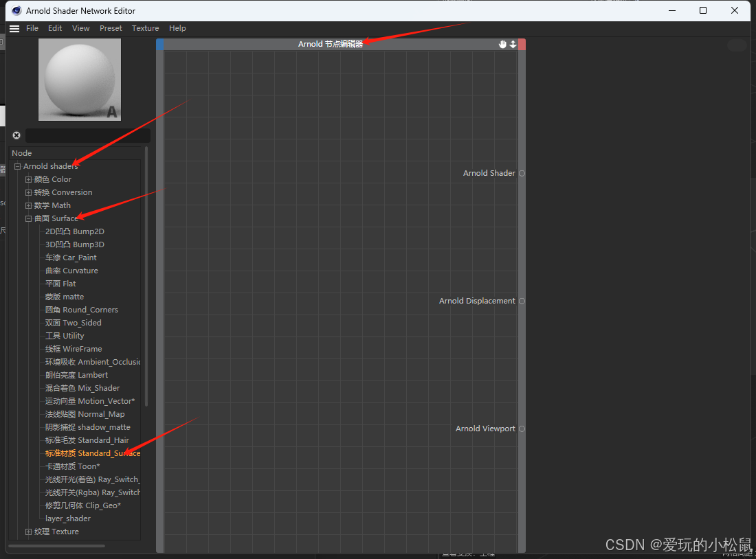Maximize the Arnold Shader Network Editor window
756x559 pixels.
tap(703, 10)
